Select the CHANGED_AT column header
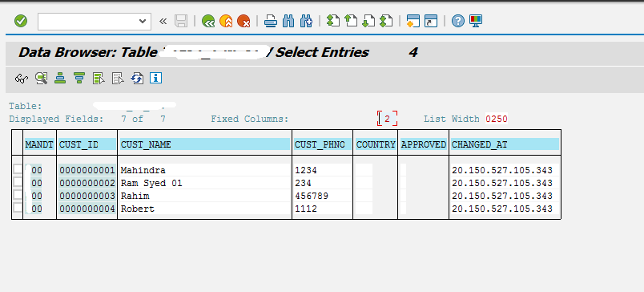Image resolution: width=644 pixels, height=292 pixels. [x=505, y=144]
